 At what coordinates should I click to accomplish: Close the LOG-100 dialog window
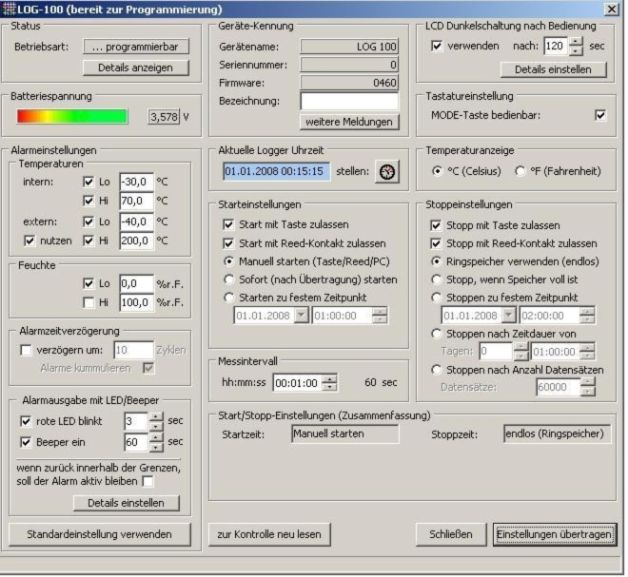pyautogui.click(x=611, y=9)
